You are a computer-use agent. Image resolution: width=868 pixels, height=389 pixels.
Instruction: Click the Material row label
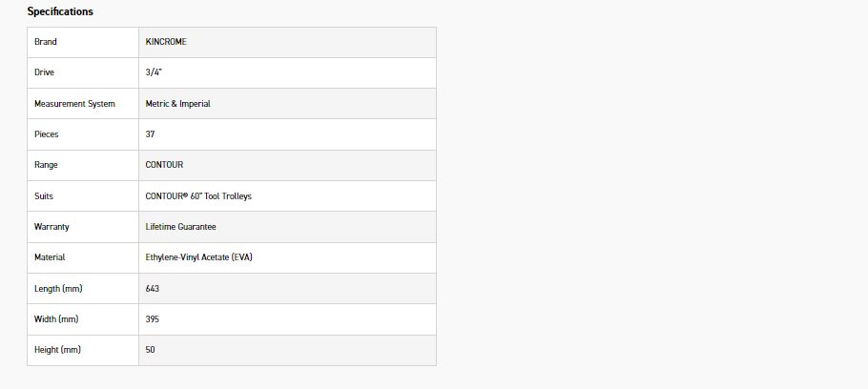point(50,257)
